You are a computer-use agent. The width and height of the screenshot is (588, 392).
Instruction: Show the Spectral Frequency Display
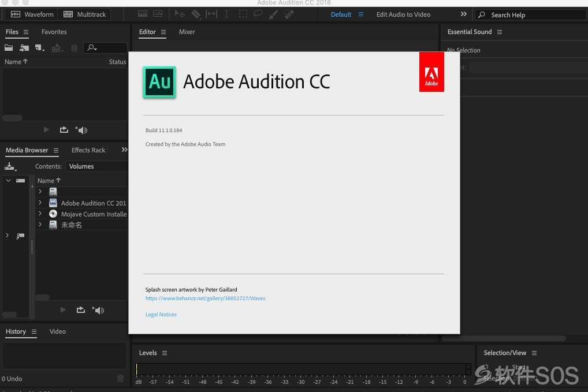[x=143, y=14]
